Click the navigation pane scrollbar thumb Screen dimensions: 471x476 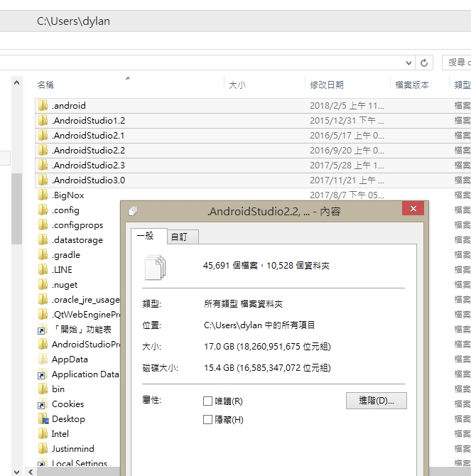tap(16, 209)
